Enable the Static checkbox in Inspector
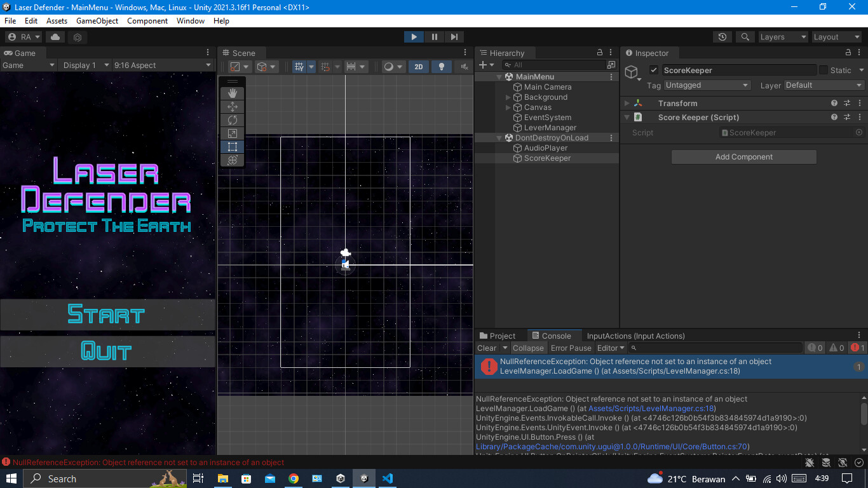Screen dimensions: 868x488 click(824, 71)
